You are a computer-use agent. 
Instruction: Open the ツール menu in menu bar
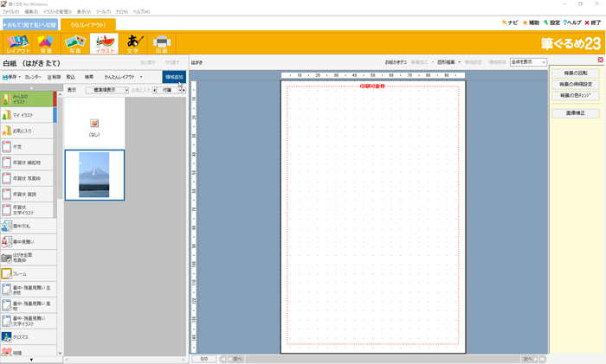[103, 11]
